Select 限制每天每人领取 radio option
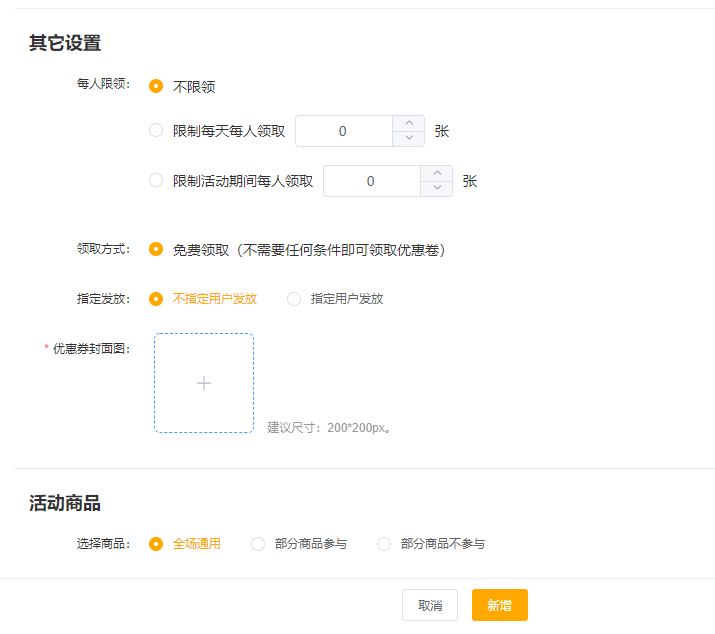The width and height of the screenshot is (715, 634). pyautogui.click(x=156, y=130)
